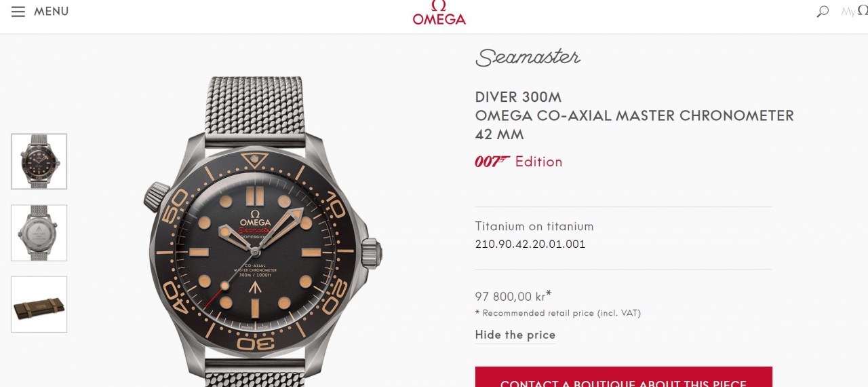Click the Seamaster collection script logo

click(528, 57)
